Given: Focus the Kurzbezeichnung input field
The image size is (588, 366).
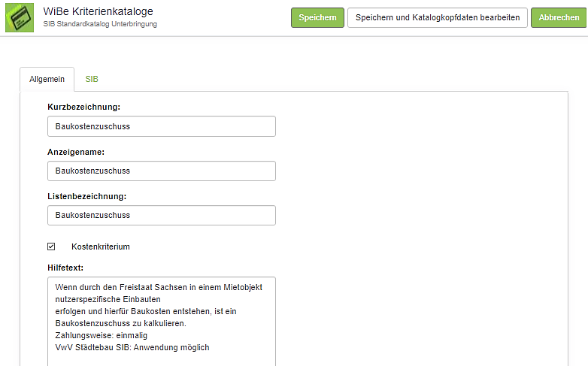Looking at the screenshot, I should (x=161, y=126).
